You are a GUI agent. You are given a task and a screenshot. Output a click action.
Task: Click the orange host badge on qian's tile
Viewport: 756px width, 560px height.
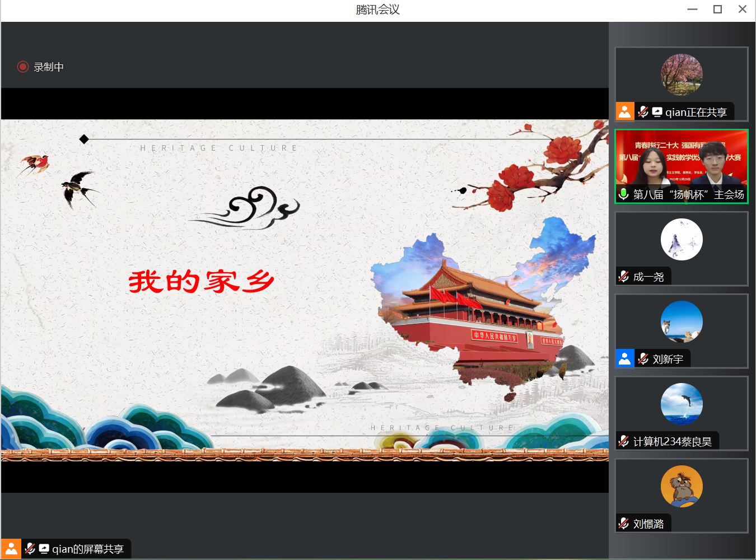(624, 111)
